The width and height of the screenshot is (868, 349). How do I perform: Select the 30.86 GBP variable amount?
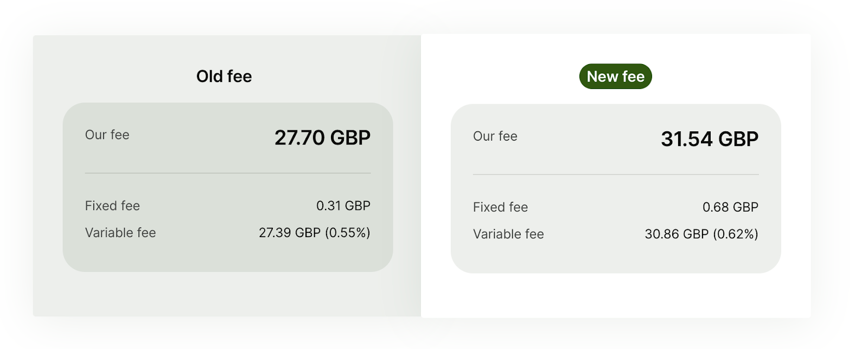click(x=676, y=234)
